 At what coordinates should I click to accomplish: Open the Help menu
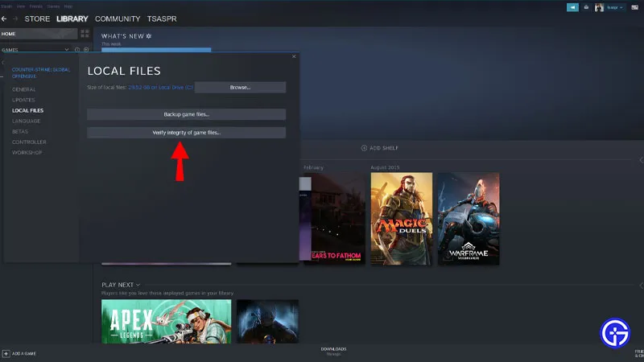point(68,6)
